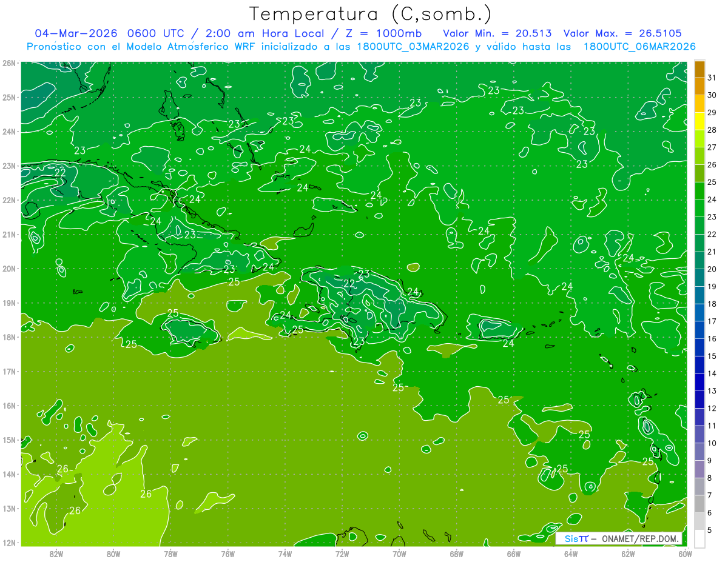Screen dimensions: 728x562
Task: Click the 17N latitude axis label
Action: pos(9,371)
